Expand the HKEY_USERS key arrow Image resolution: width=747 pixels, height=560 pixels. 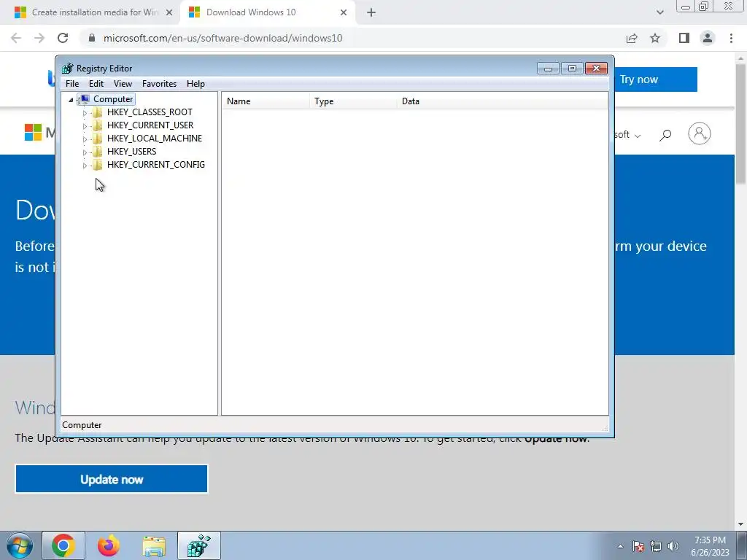coord(85,152)
